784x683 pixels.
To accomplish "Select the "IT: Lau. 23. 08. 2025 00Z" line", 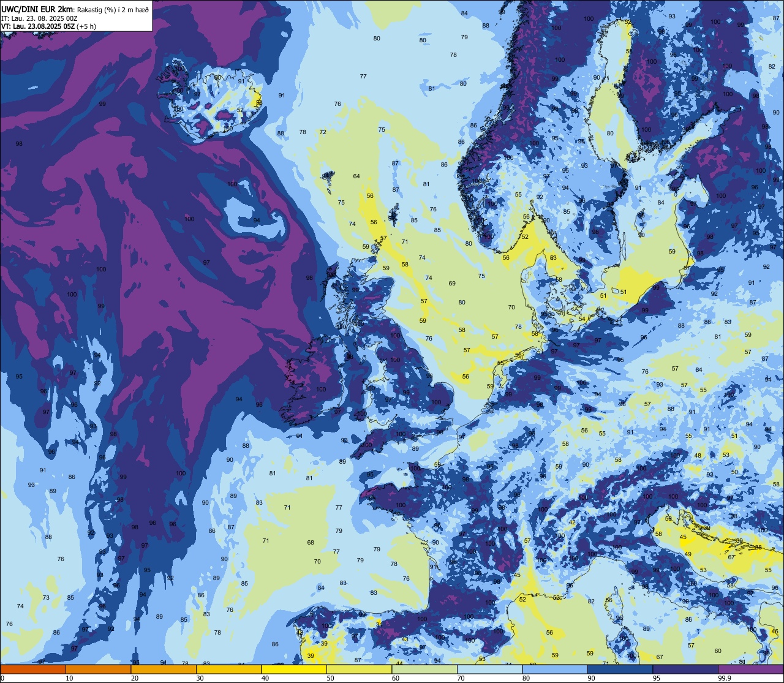I will (39, 18).
